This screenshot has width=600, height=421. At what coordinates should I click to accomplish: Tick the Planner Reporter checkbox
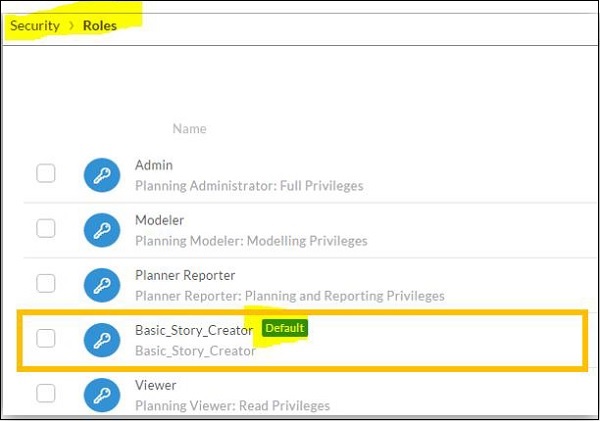[x=46, y=283]
